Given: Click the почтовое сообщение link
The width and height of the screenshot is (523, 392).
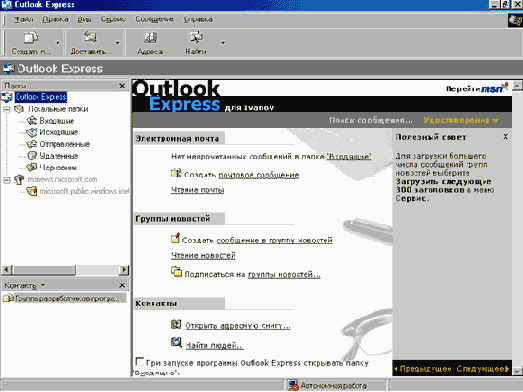Looking at the screenshot, I should point(258,175).
